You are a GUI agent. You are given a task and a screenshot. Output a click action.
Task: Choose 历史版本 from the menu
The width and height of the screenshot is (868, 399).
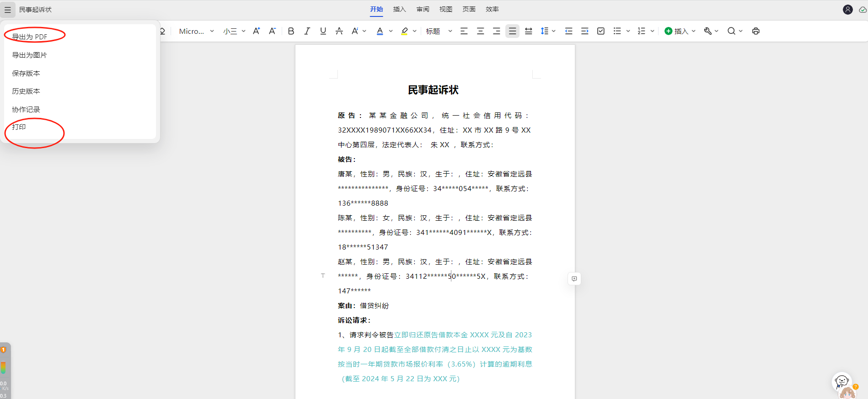[x=26, y=91]
